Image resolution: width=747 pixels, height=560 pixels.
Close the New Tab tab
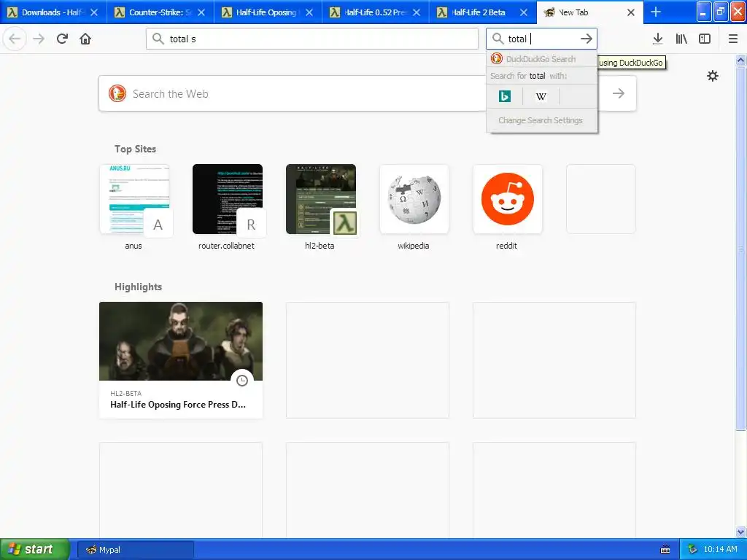point(631,12)
